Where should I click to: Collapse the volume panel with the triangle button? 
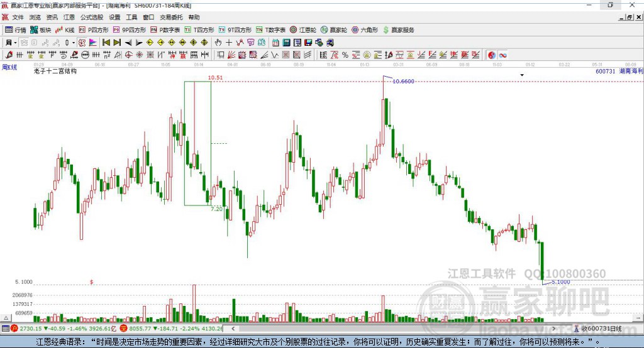6,318
